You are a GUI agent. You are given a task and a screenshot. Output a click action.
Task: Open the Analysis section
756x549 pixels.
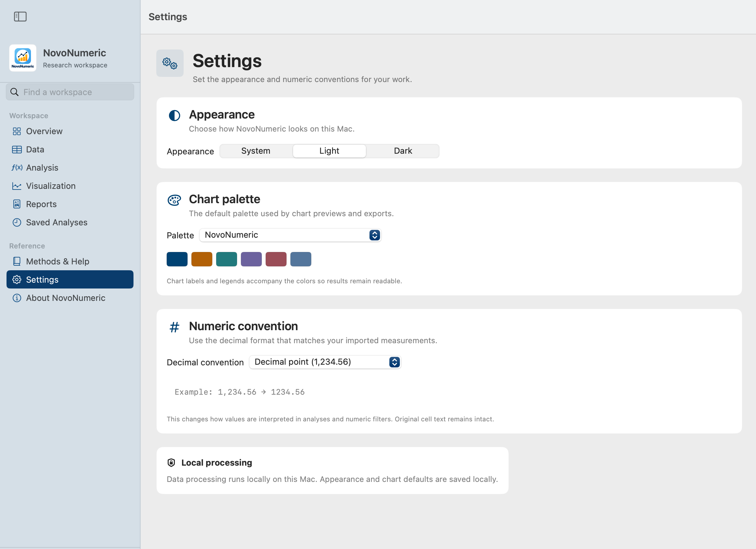(x=70, y=168)
